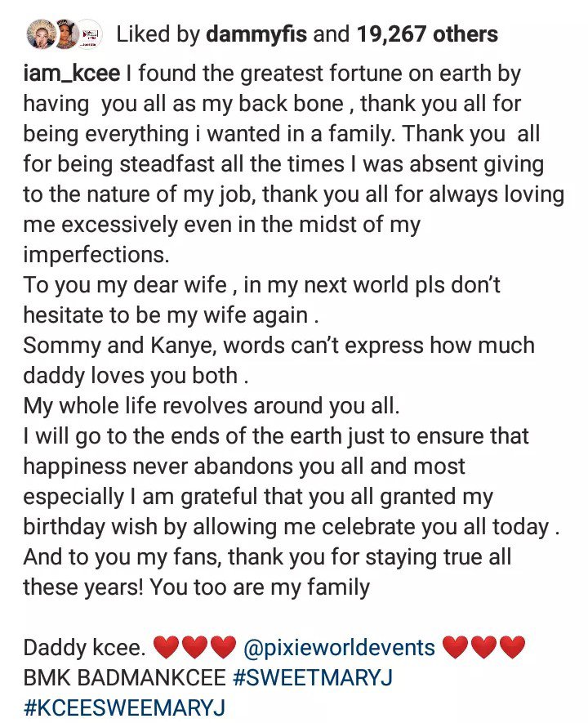Click the word 'imperfections.' in the caption
The height and width of the screenshot is (723, 588).
coord(96,255)
